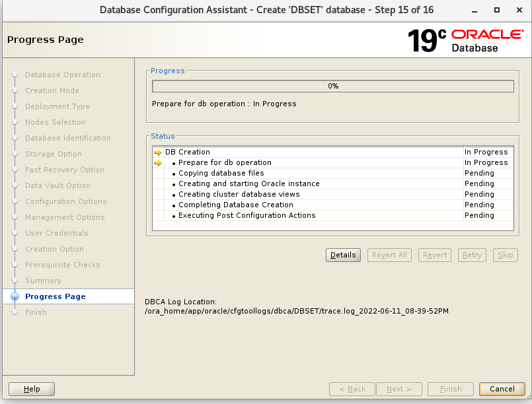Select the User Credentials step

click(x=57, y=233)
